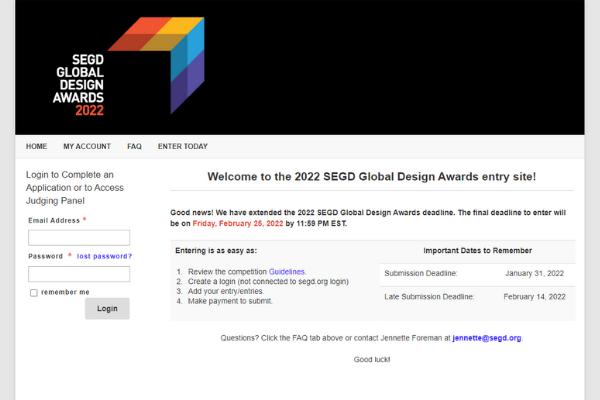Image resolution: width=600 pixels, height=400 pixels.
Task: Open the HOME menu item
Action: click(36, 146)
